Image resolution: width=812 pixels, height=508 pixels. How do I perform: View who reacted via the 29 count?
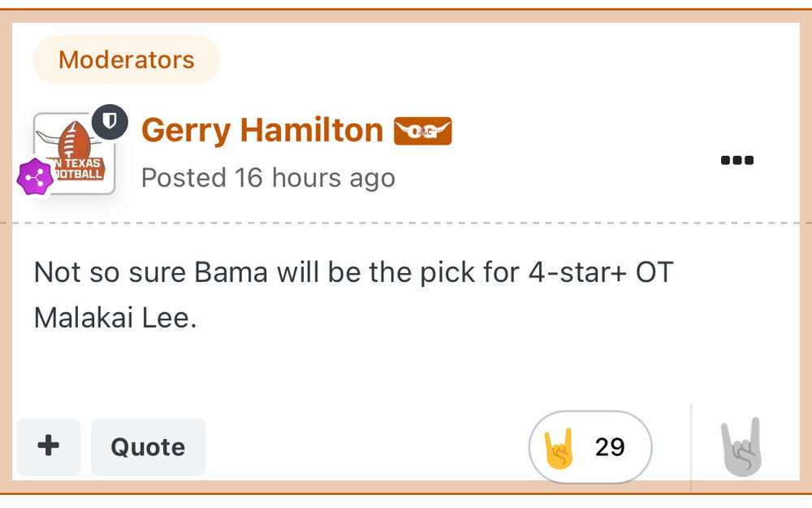click(x=609, y=446)
